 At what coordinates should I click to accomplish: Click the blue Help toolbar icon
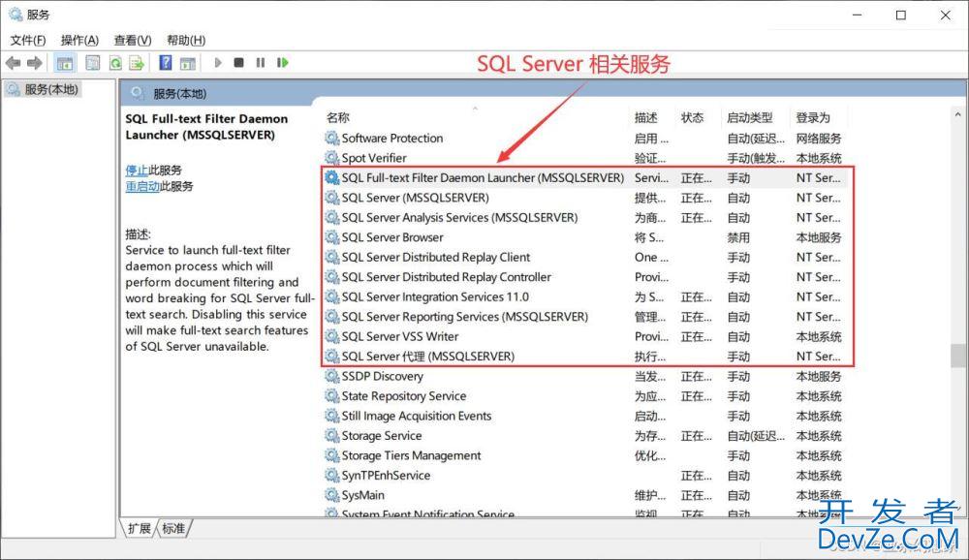(x=166, y=62)
